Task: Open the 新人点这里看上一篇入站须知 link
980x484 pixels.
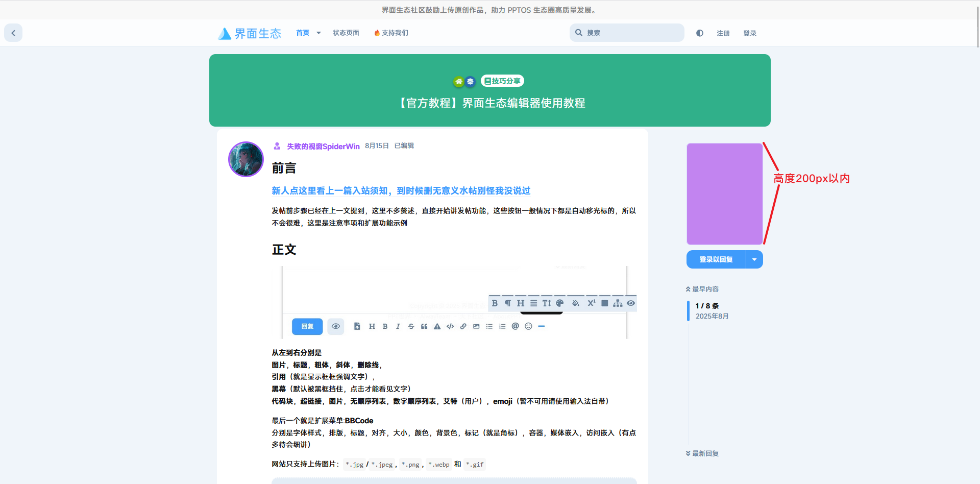Action: tap(401, 190)
